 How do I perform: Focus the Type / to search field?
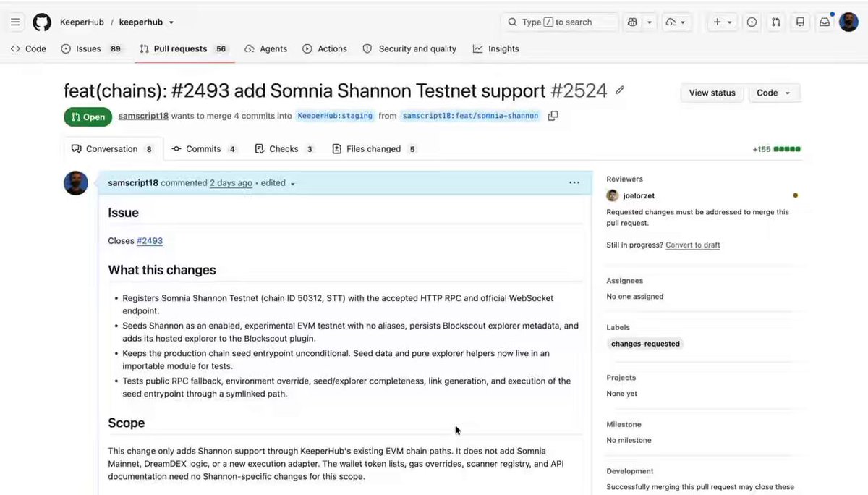[560, 22]
